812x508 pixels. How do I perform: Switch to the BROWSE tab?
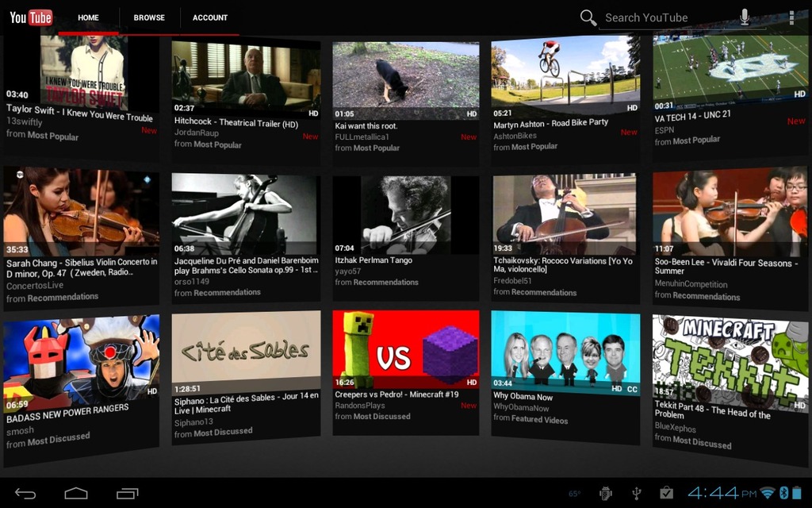149,17
